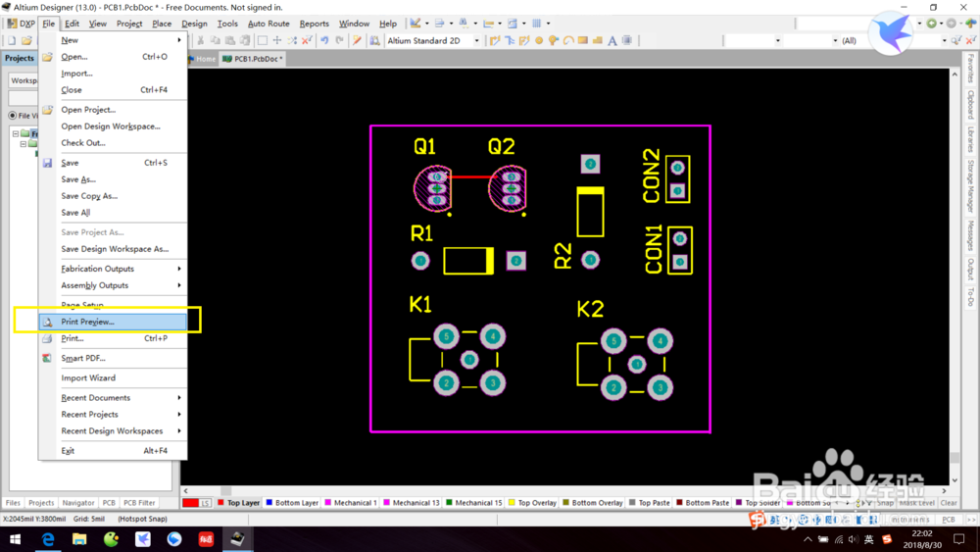Select the Select Area rectangle tool

coord(263,40)
